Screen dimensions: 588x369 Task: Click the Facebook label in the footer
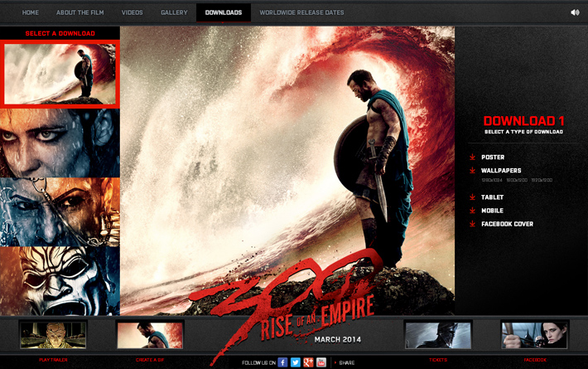(535, 360)
